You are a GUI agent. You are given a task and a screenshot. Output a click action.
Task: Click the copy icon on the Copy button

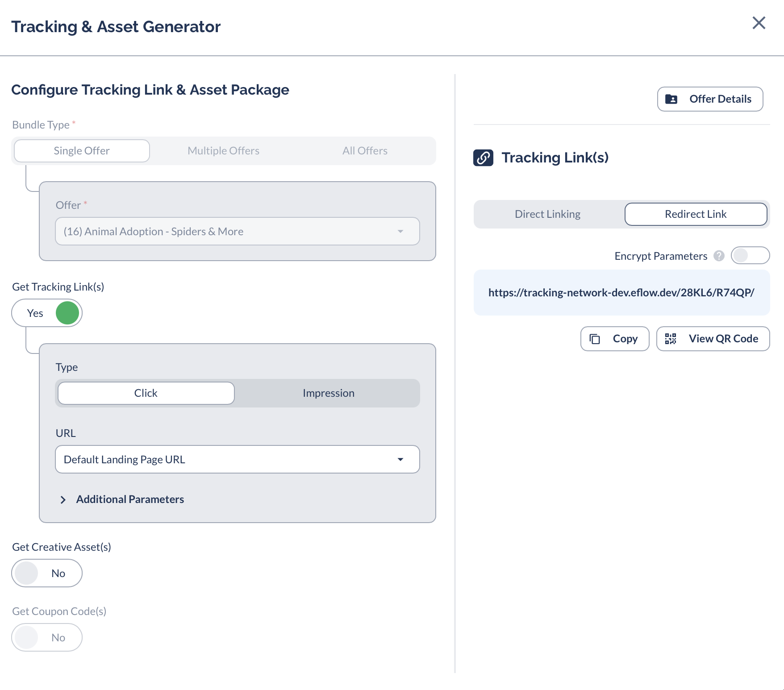pyautogui.click(x=594, y=338)
